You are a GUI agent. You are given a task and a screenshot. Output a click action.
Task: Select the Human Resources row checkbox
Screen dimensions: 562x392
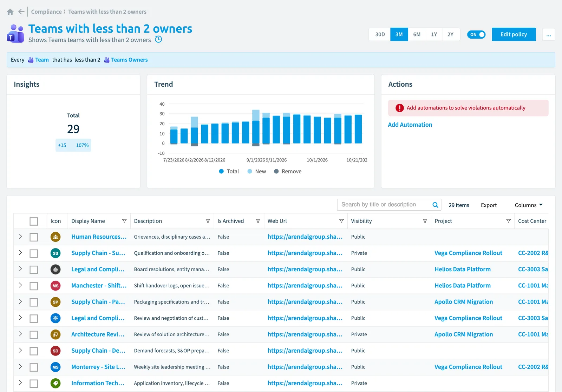[34, 238]
